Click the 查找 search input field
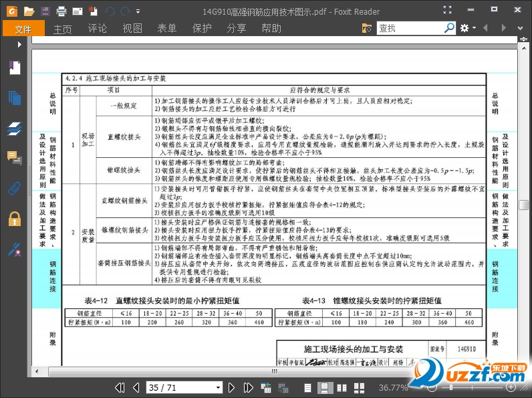 [x=409, y=28]
